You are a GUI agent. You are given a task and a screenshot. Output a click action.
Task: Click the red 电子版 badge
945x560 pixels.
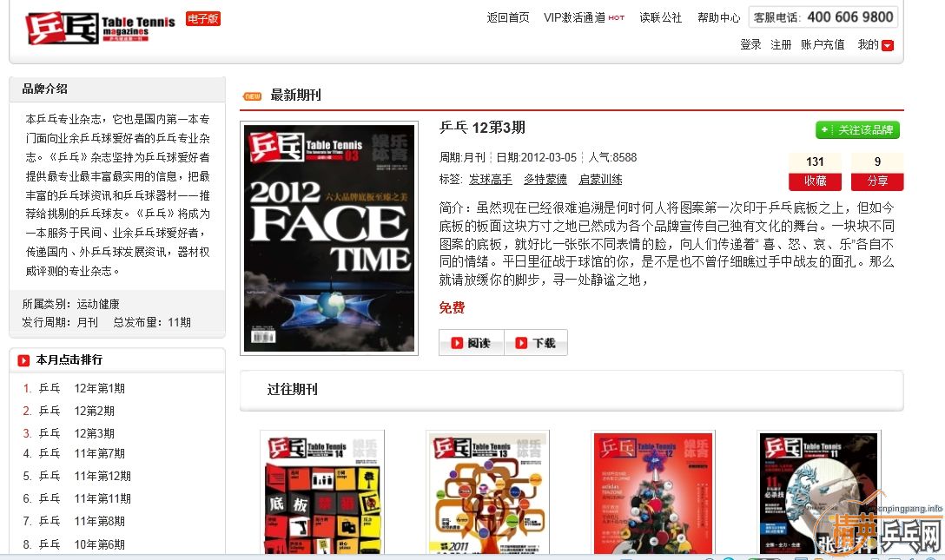pyautogui.click(x=203, y=19)
